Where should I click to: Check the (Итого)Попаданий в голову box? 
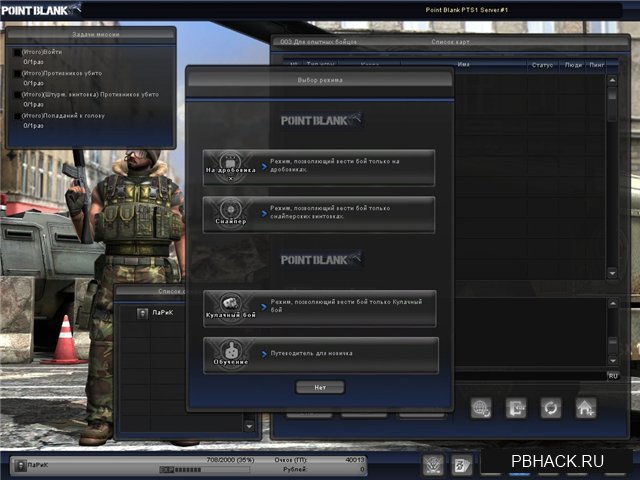coord(17,116)
